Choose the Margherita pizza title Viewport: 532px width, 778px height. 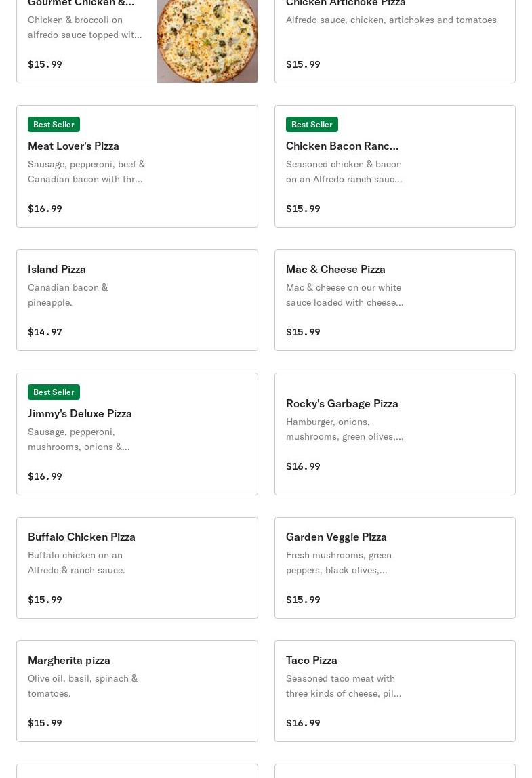pos(69,660)
